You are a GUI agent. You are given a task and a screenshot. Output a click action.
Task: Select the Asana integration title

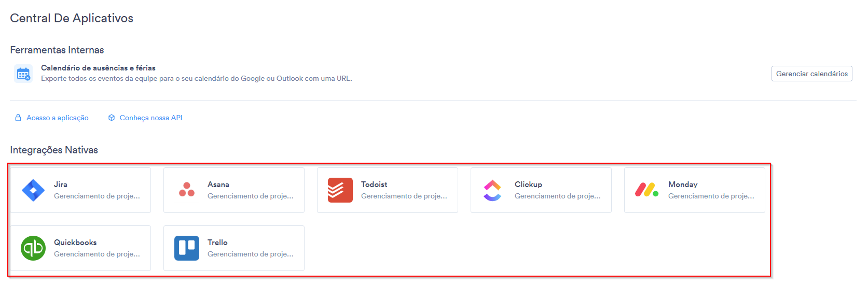coord(218,184)
